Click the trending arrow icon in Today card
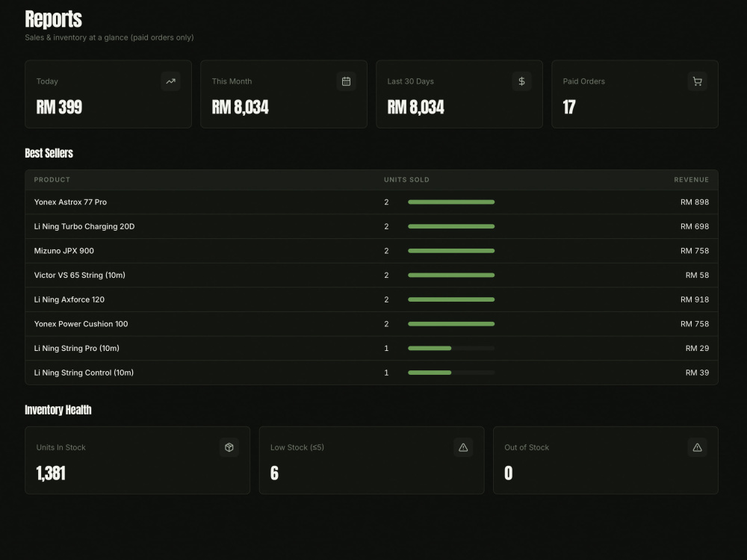747x560 pixels. click(x=170, y=81)
